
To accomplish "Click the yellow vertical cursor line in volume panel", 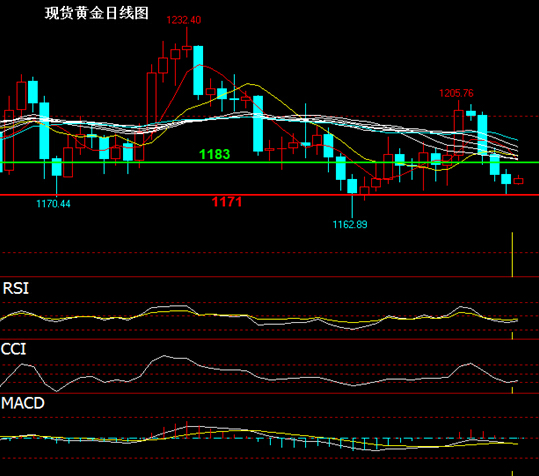I will pyautogui.click(x=512, y=254).
